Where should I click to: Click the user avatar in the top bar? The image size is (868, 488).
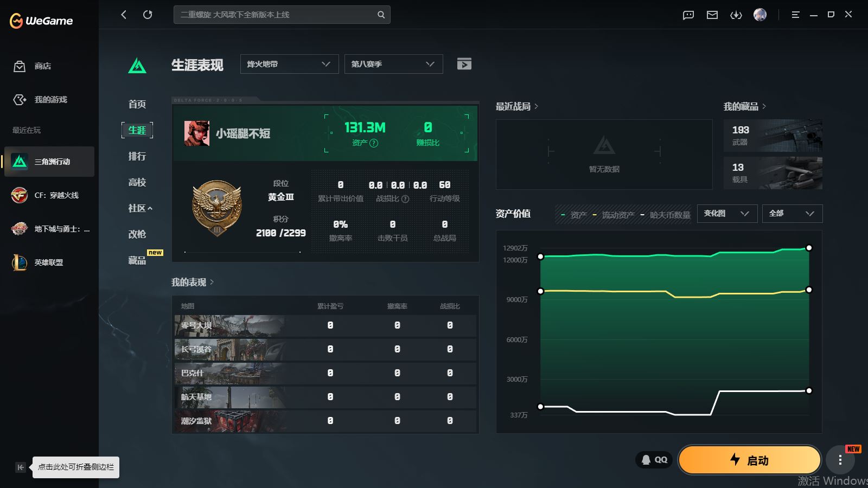759,15
